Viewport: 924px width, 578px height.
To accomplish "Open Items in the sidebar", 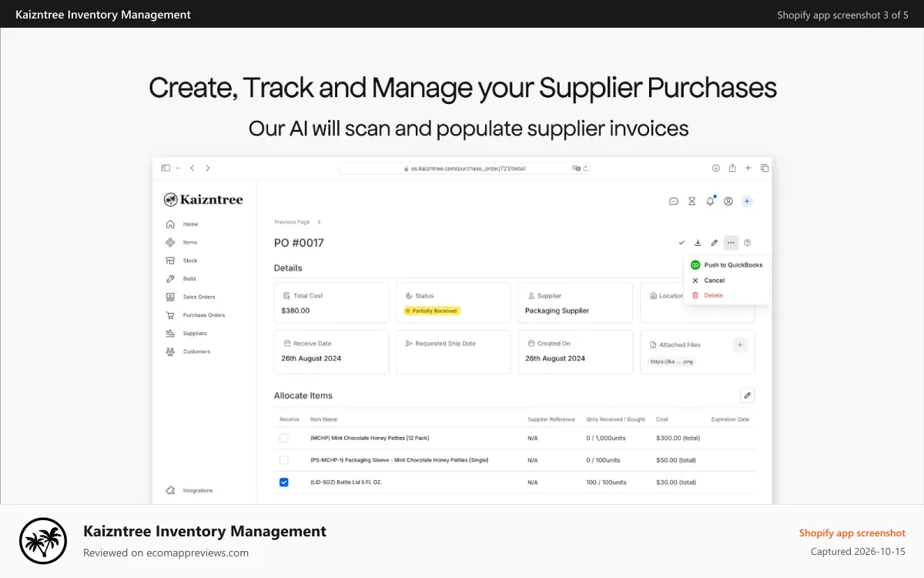I will tap(182, 242).
